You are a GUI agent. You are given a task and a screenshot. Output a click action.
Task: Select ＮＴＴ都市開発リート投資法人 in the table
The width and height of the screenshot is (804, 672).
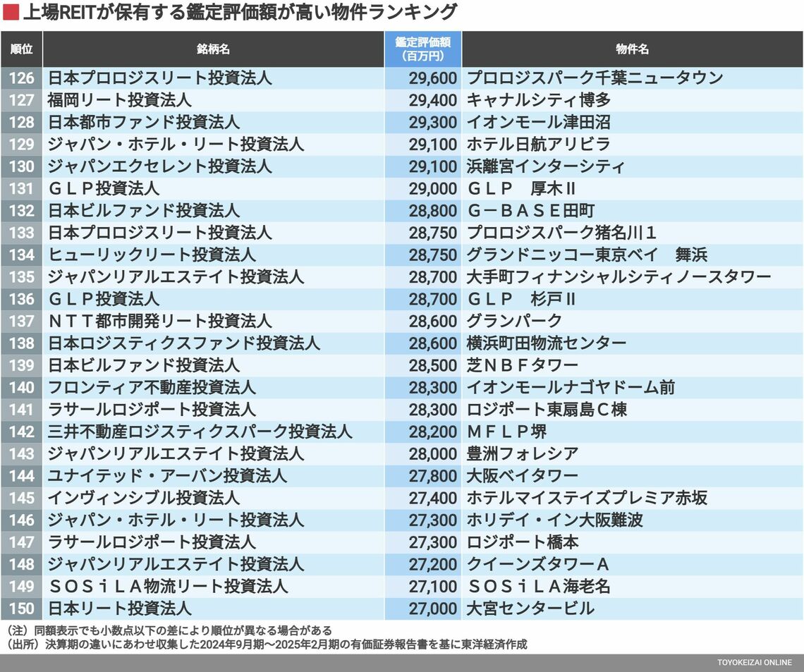pyautogui.click(x=159, y=321)
